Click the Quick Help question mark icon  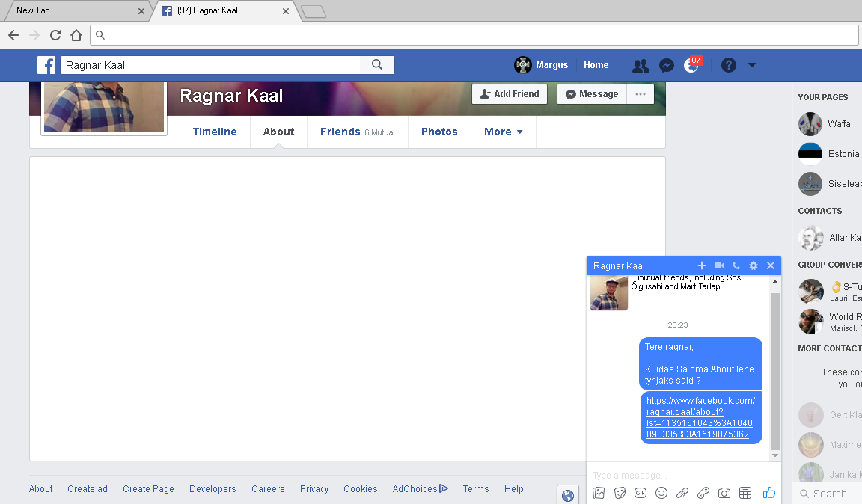(x=729, y=65)
